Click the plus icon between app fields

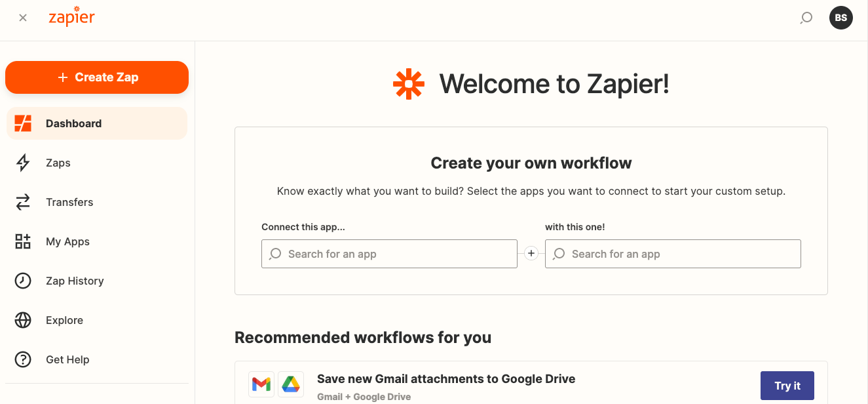531,254
